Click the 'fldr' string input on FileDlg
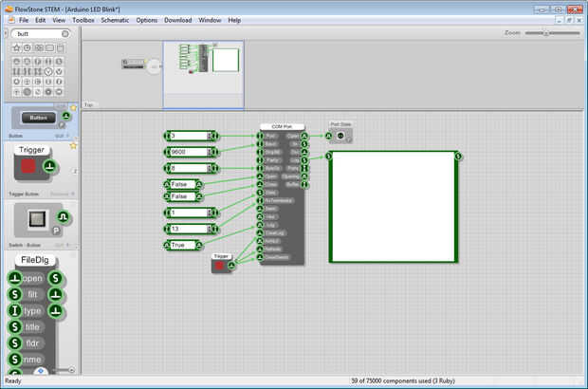588x389 pixels. point(15,343)
